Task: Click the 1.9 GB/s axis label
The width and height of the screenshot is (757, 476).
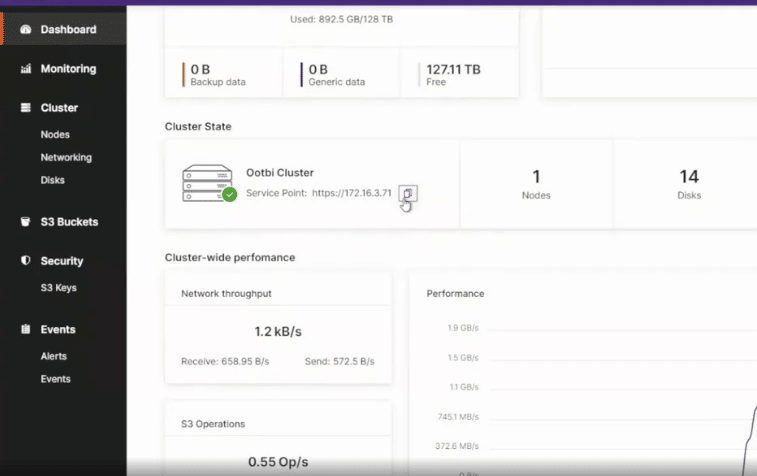Action: coord(463,328)
